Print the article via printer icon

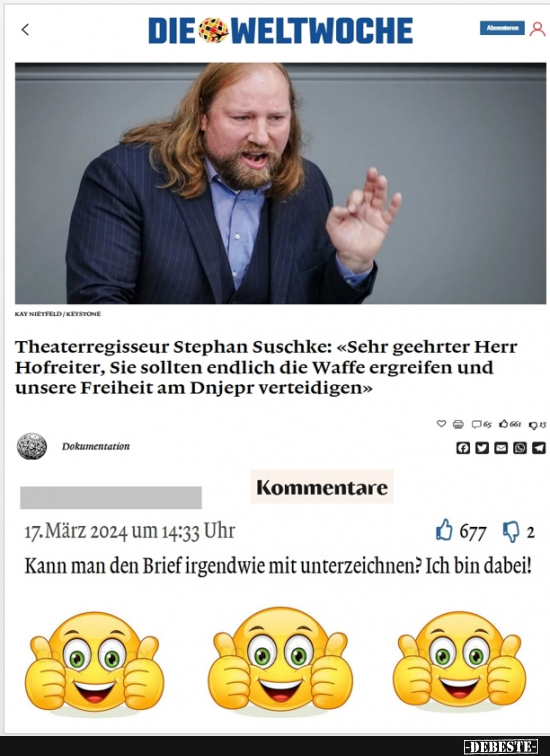pos(458,424)
